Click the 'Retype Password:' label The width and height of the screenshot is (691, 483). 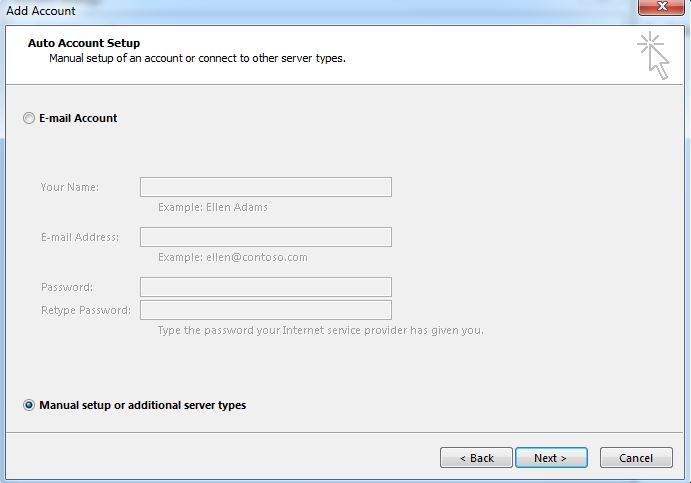(x=86, y=310)
